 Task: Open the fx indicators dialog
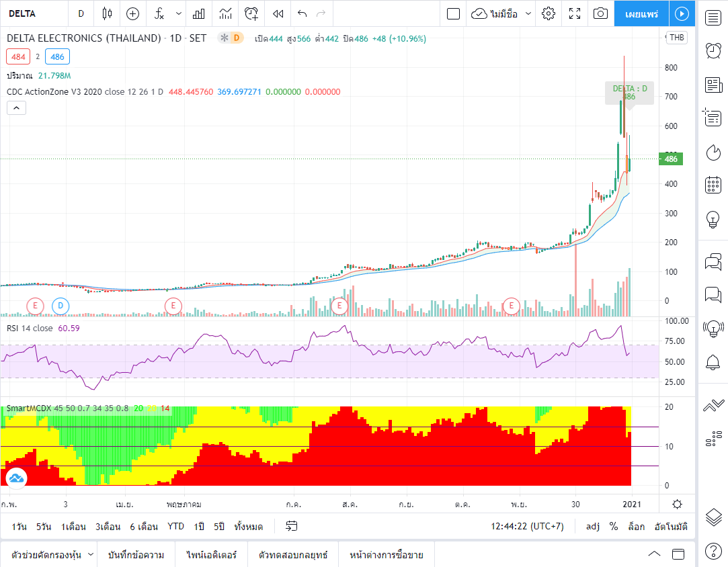point(159,13)
